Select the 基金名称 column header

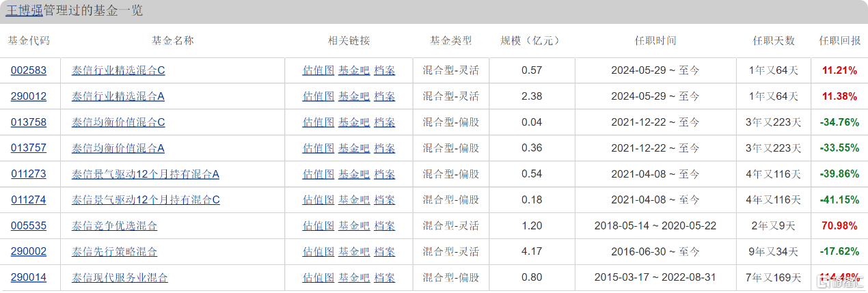(172, 40)
